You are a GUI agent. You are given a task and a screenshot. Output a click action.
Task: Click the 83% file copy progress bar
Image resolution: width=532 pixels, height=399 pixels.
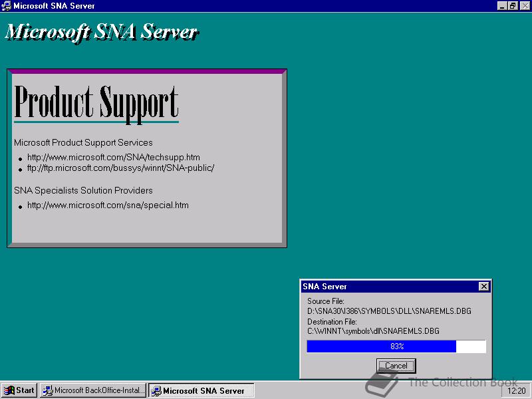(x=396, y=346)
